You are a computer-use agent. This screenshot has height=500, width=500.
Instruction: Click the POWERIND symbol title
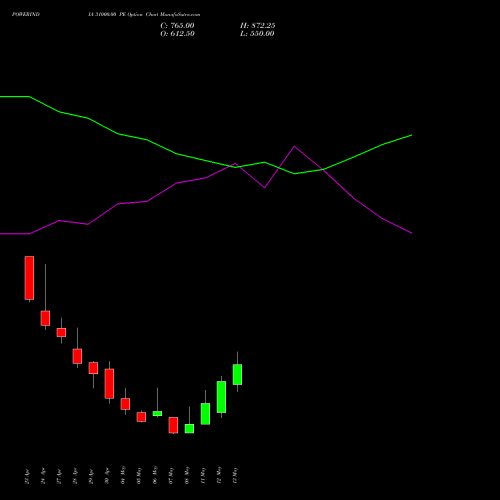tap(26, 14)
